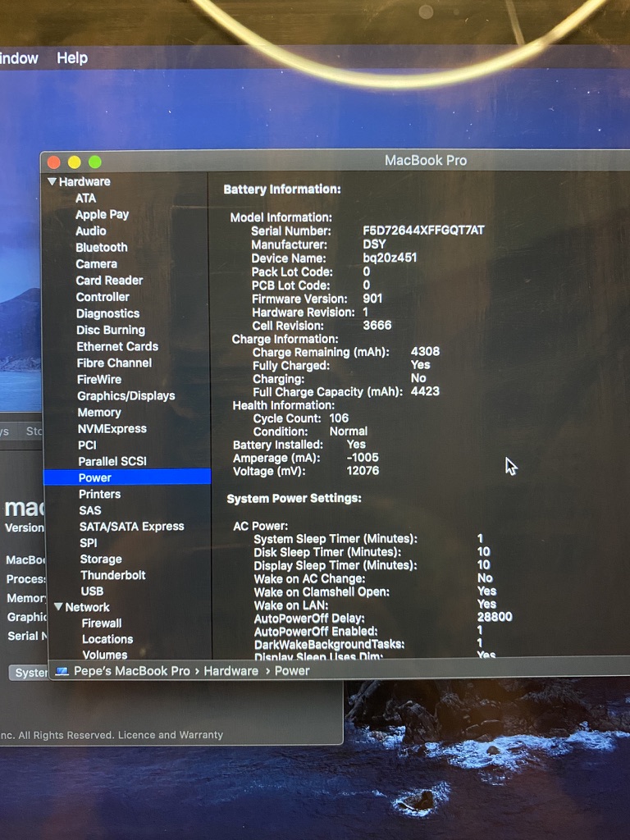The image size is (630, 840).
Task: Click the Network tree heading
Action: (x=87, y=607)
